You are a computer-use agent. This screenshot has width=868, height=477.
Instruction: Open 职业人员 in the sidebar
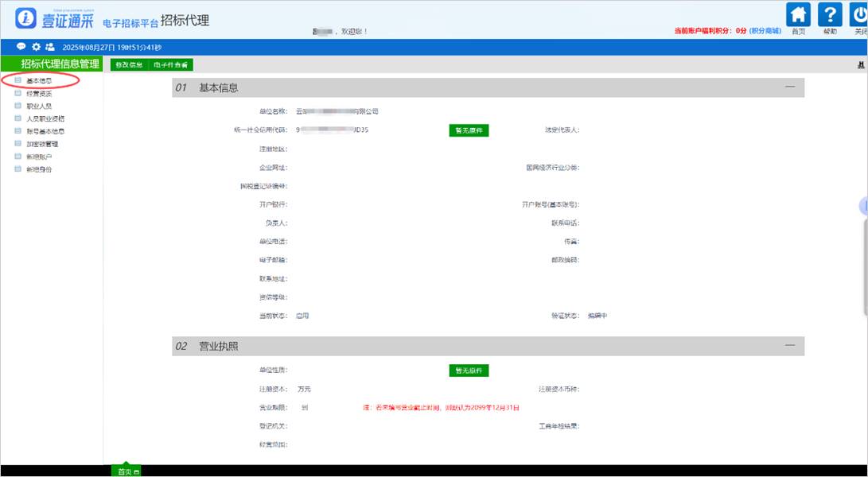[x=39, y=106]
